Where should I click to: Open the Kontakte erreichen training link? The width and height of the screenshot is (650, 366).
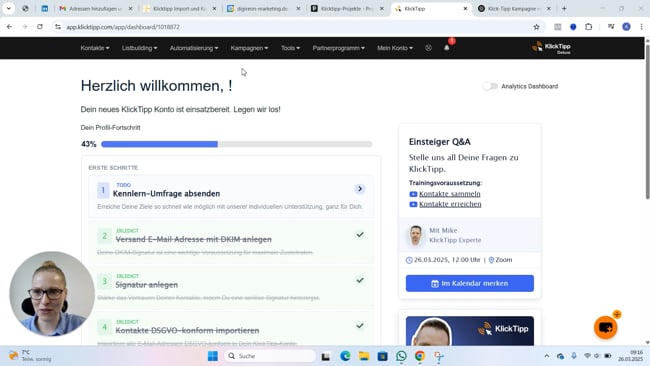click(x=450, y=204)
